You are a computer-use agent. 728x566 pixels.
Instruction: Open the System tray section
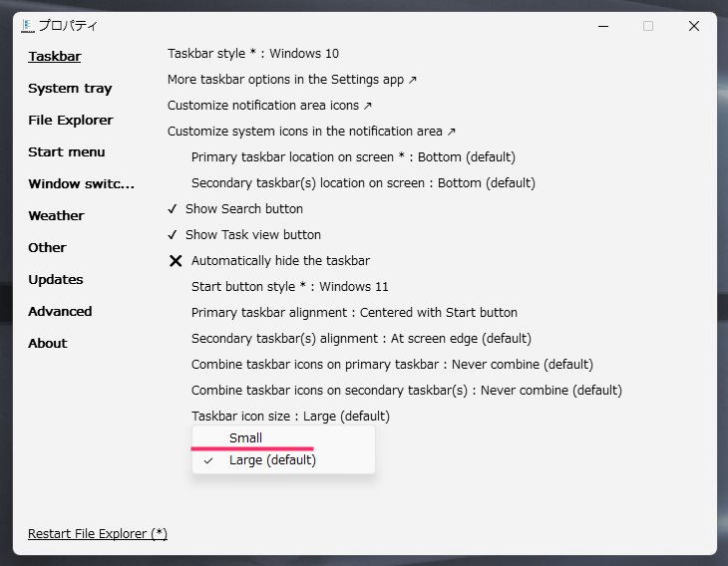(x=70, y=88)
